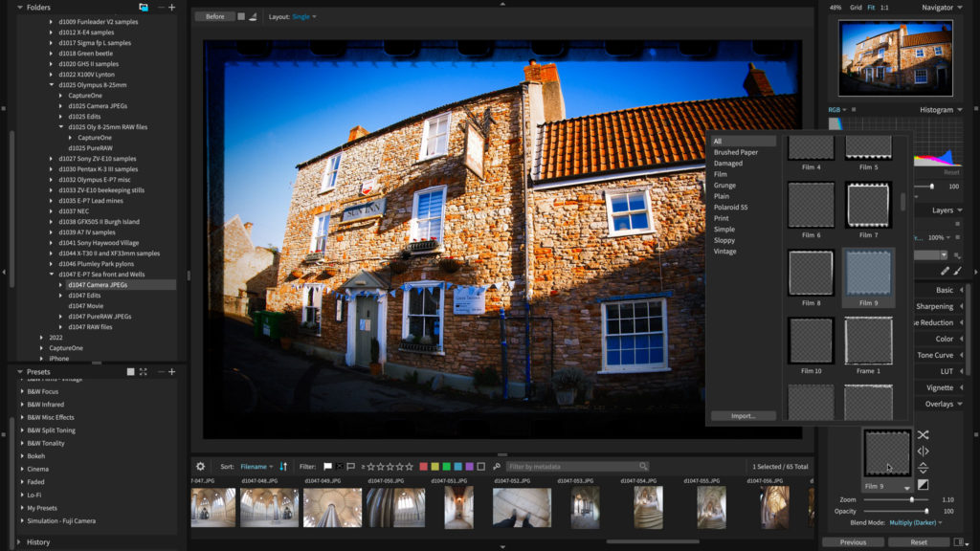
Task: Toggle the no-color label filter box
Action: tap(480, 466)
